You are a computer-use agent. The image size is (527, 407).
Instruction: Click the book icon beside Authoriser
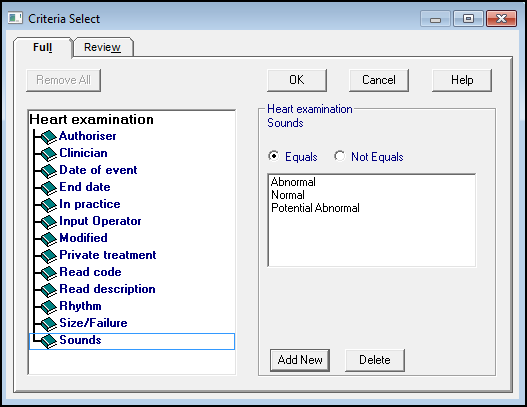pos(49,137)
